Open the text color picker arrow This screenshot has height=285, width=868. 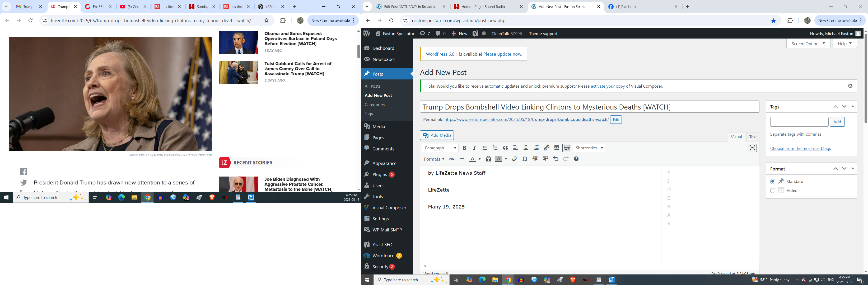[479, 159]
